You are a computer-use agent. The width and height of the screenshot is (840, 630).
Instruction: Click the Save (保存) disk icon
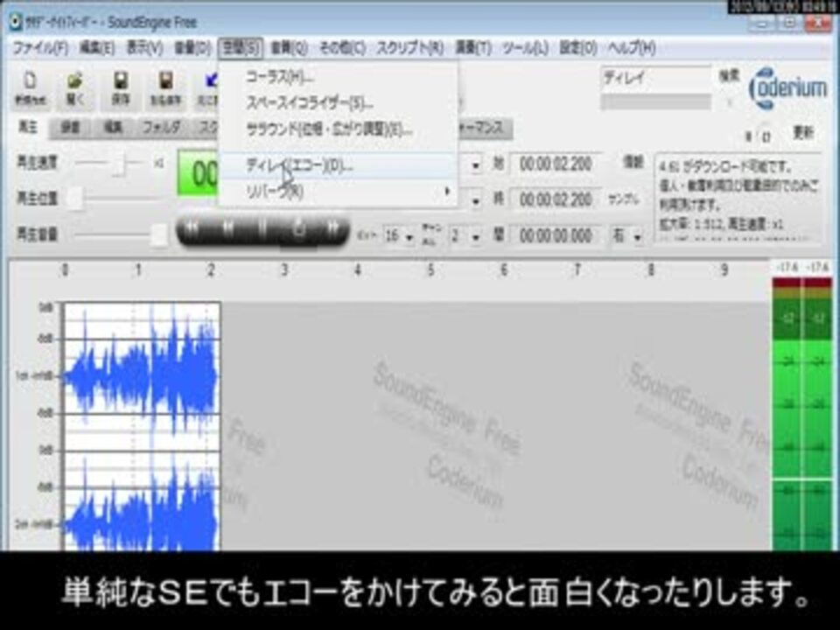(121, 87)
